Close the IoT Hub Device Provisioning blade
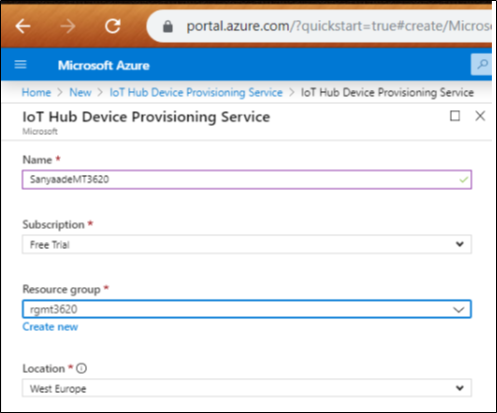The image size is (497, 413). [480, 116]
